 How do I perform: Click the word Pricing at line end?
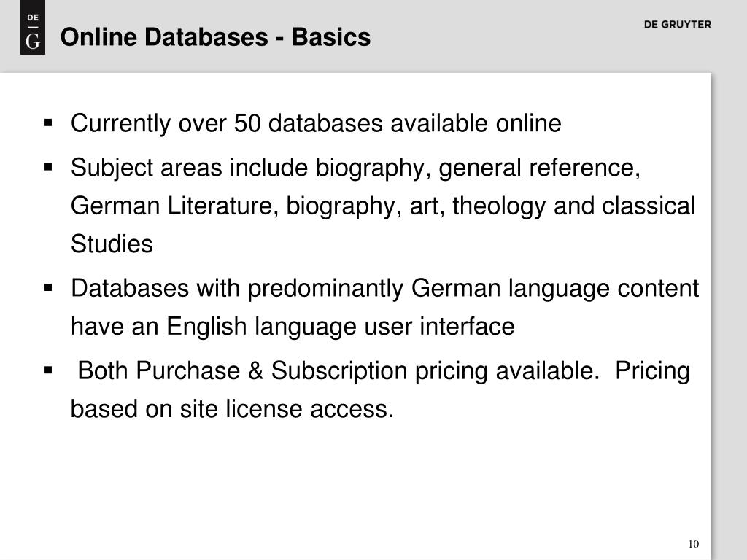(x=652, y=371)
